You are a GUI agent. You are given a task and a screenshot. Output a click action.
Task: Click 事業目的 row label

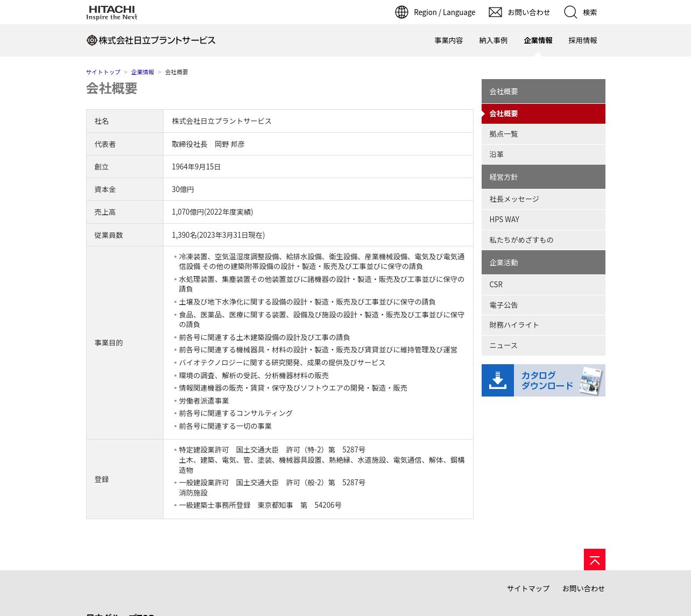click(x=109, y=343)
